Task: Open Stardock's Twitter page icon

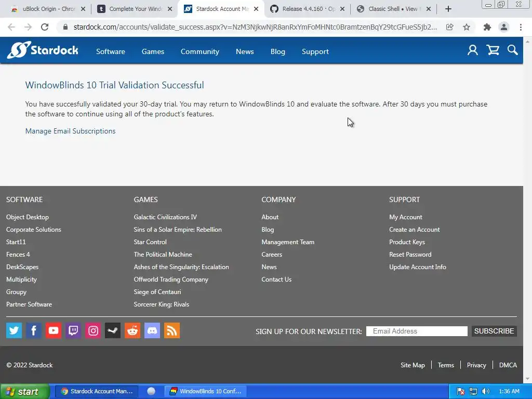Action: pyautogui.click(x=14, y=330)
